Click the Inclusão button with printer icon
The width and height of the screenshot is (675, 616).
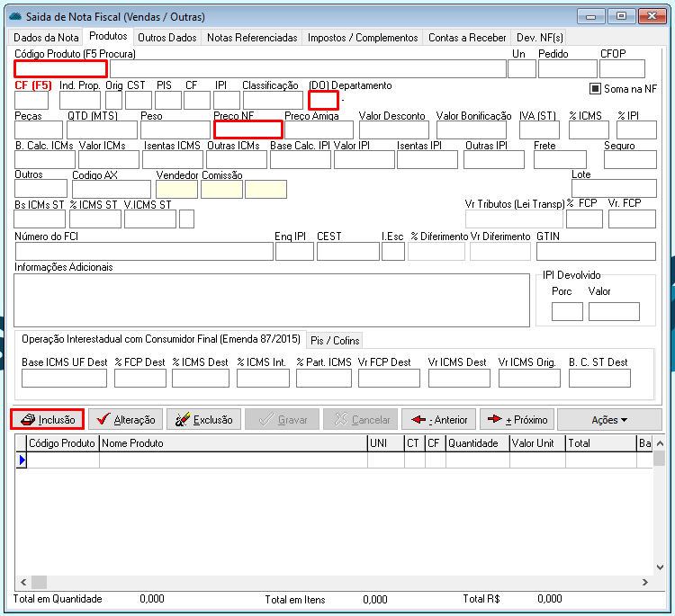click(48, 419)
